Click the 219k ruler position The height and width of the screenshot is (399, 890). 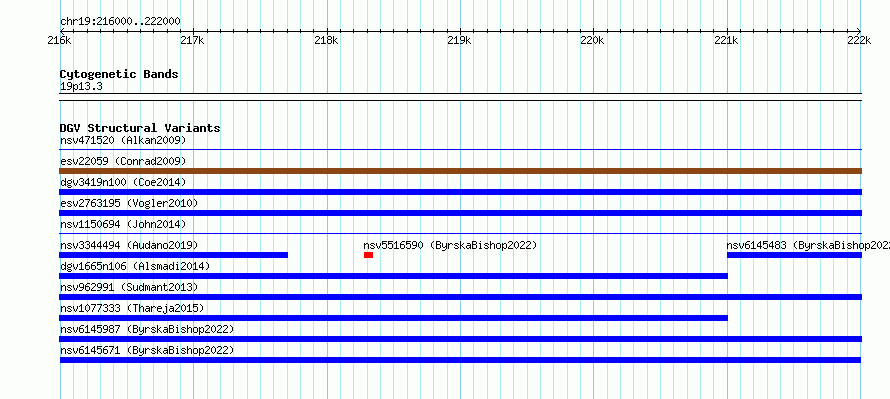pos(460,40)
